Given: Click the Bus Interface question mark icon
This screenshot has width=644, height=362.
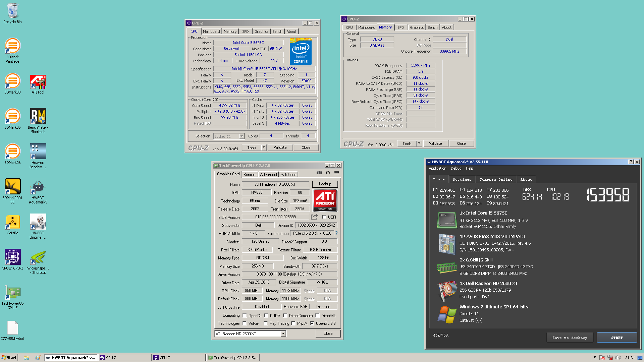Looking at the screenshot, I should click(x=336, y=233).
